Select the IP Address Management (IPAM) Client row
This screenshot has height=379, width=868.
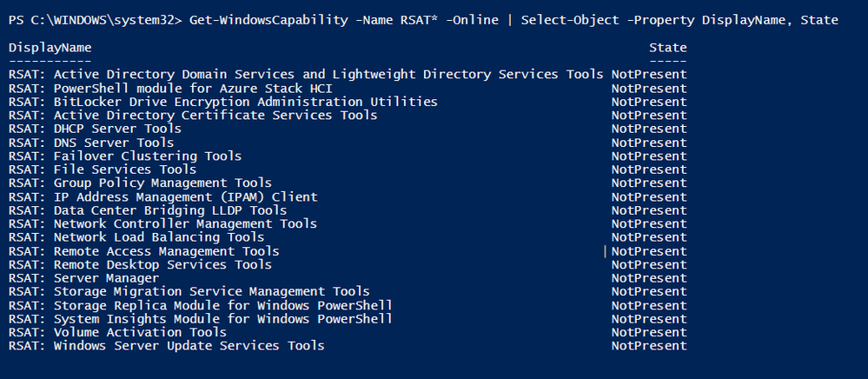tap(348, 196)
